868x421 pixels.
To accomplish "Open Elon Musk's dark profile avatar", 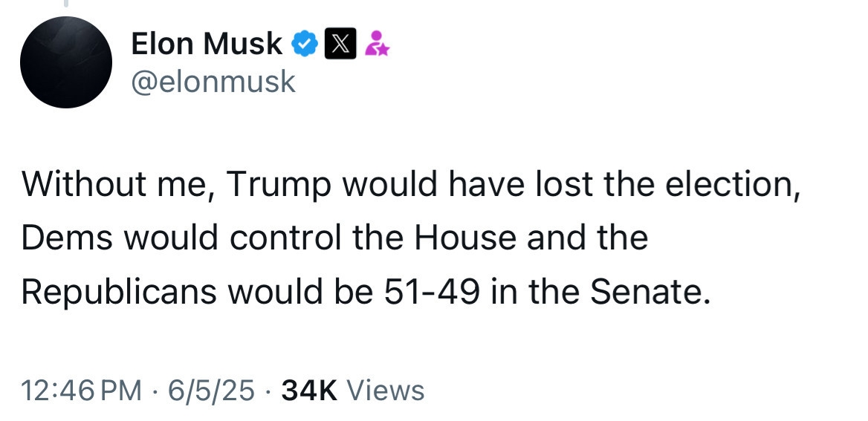I will point(66,62).
